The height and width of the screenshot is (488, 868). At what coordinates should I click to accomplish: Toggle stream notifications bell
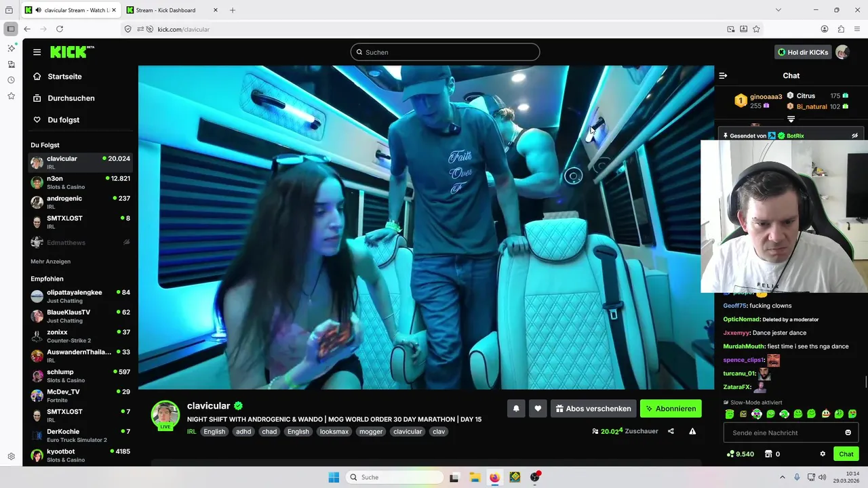tap(516, 409)
